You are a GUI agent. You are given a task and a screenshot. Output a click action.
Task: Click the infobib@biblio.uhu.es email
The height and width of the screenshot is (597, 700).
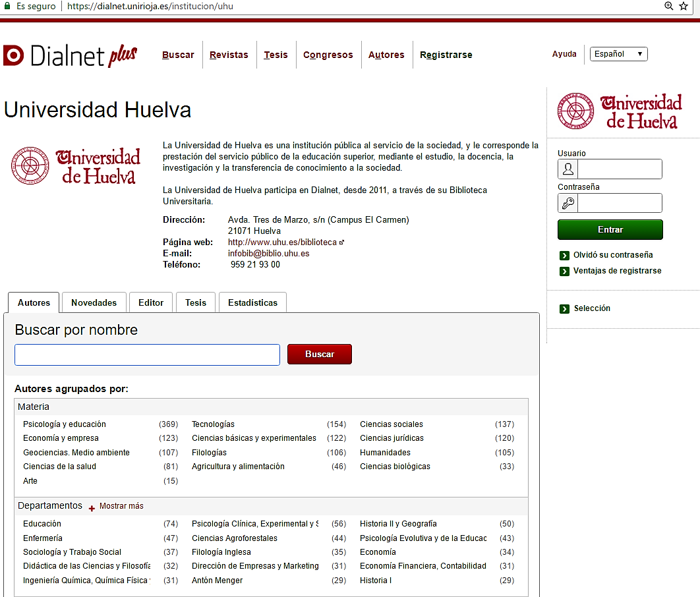(268, 254)
